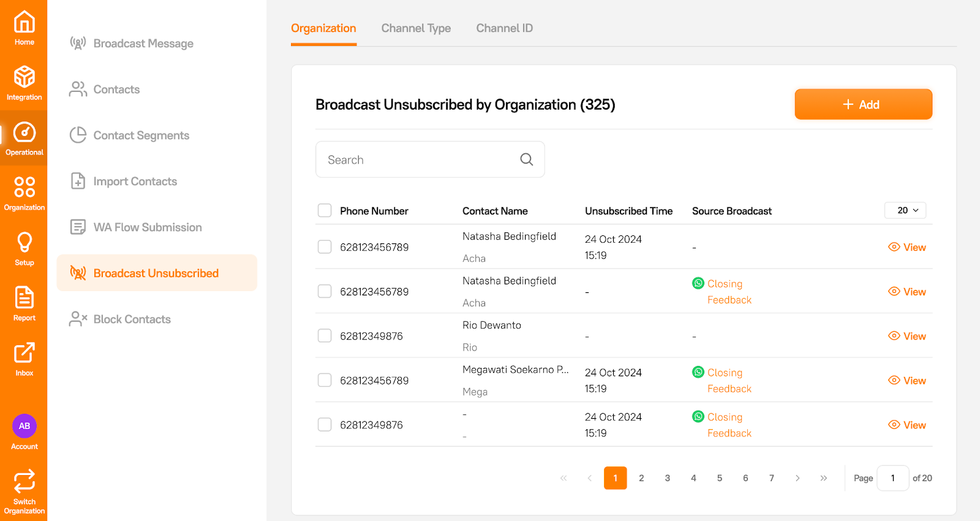980x521 pixels.
Task: Open the Organization section icon
Action: [24, 187]
